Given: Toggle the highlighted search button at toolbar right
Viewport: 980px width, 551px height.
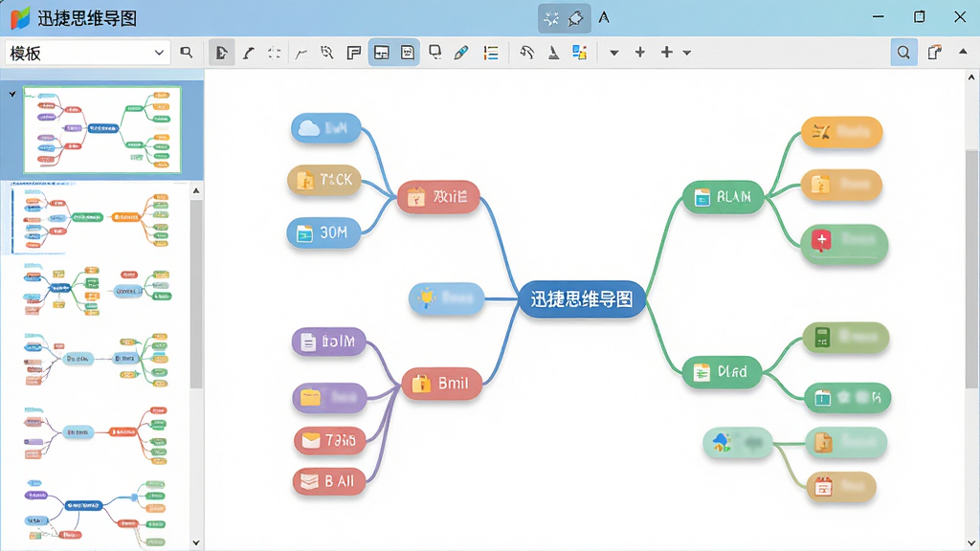Looking at the screenshot, I should point(903,53).
